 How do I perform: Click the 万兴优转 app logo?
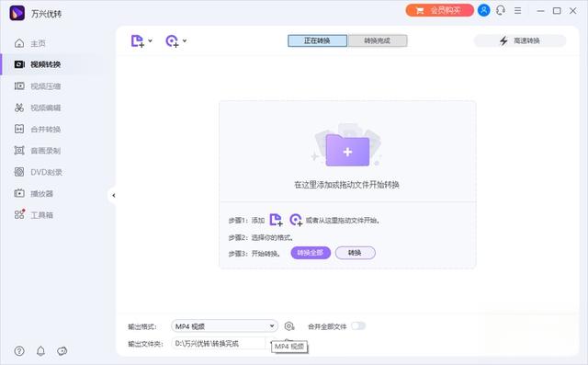pos(17,13)
